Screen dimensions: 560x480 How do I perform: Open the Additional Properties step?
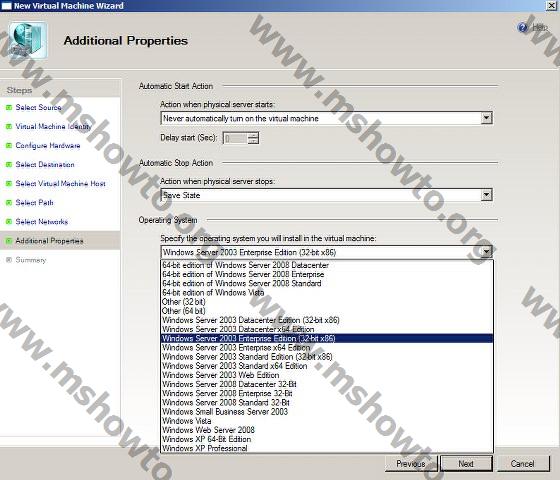tap(49, 241)
